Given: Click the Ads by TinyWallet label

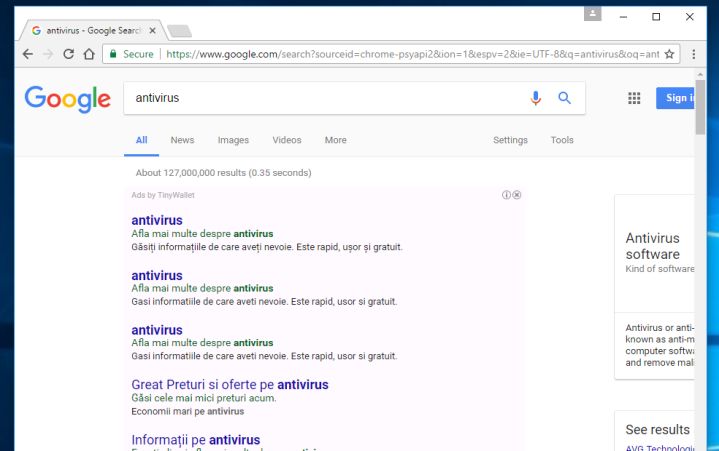Looking at the screenshot, I should pos(163,195).
